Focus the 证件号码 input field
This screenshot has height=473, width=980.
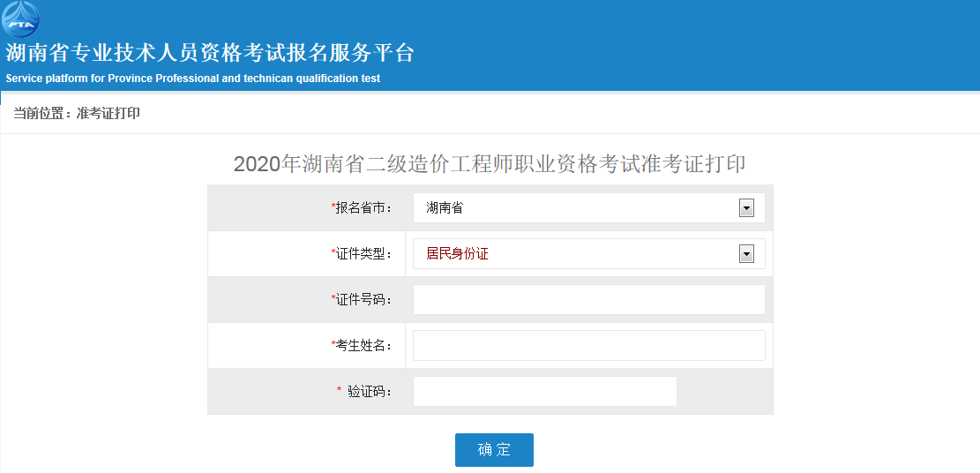click(588, 300)
